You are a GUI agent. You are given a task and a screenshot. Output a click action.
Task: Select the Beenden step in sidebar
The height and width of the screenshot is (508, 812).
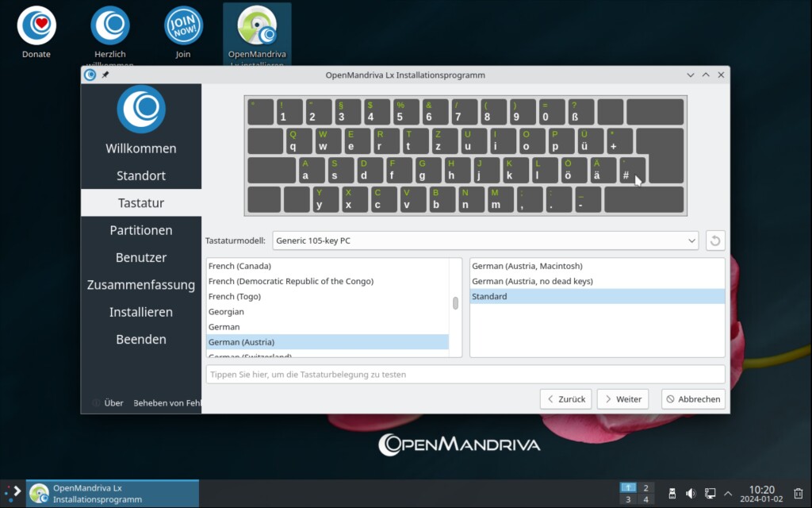[141, 340]
